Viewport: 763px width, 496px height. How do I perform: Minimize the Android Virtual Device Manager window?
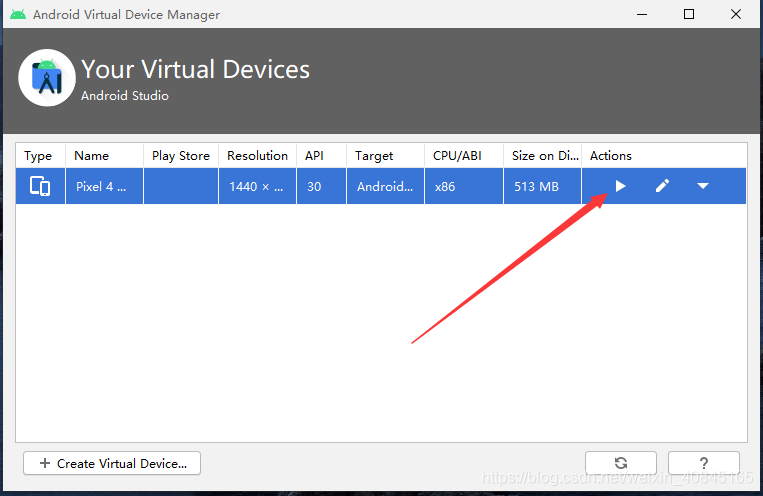[642, 14]
